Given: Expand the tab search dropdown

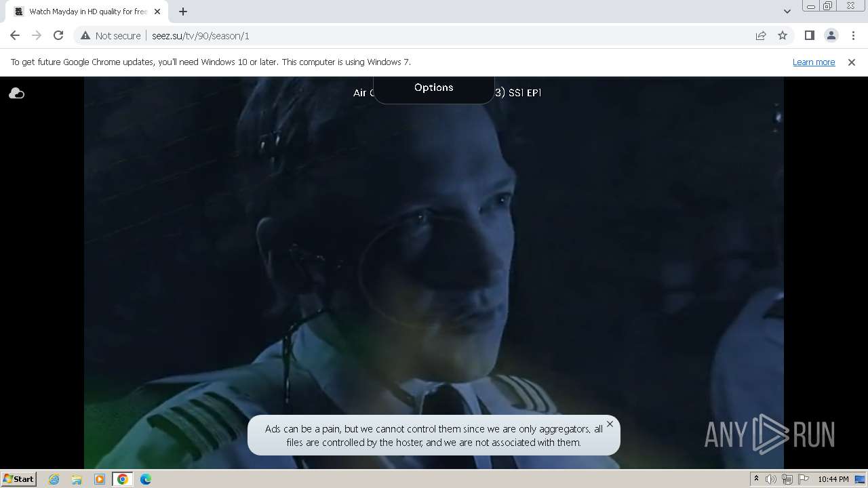Looking at the screenshot, I should [x=787, y=12].
